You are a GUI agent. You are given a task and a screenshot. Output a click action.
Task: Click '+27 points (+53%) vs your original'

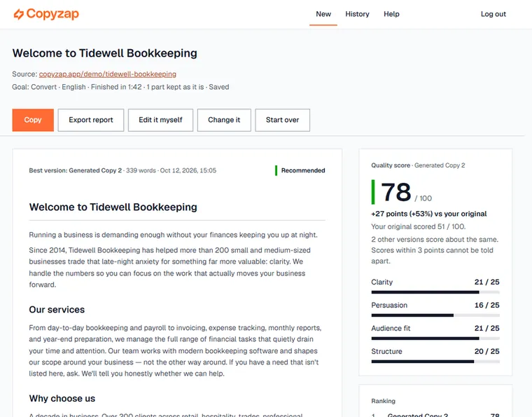(429, 214)
